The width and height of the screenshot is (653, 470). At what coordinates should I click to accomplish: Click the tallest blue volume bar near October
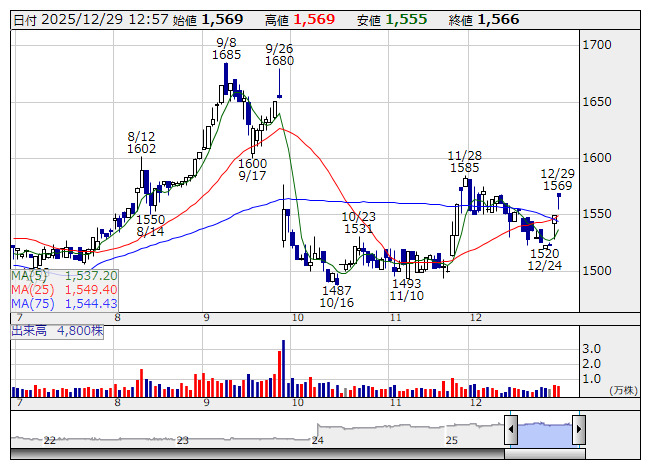coord(284,368)
